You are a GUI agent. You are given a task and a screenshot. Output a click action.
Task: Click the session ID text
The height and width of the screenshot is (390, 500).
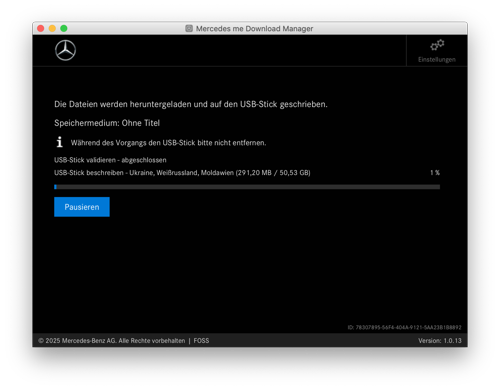coord(404,327)
